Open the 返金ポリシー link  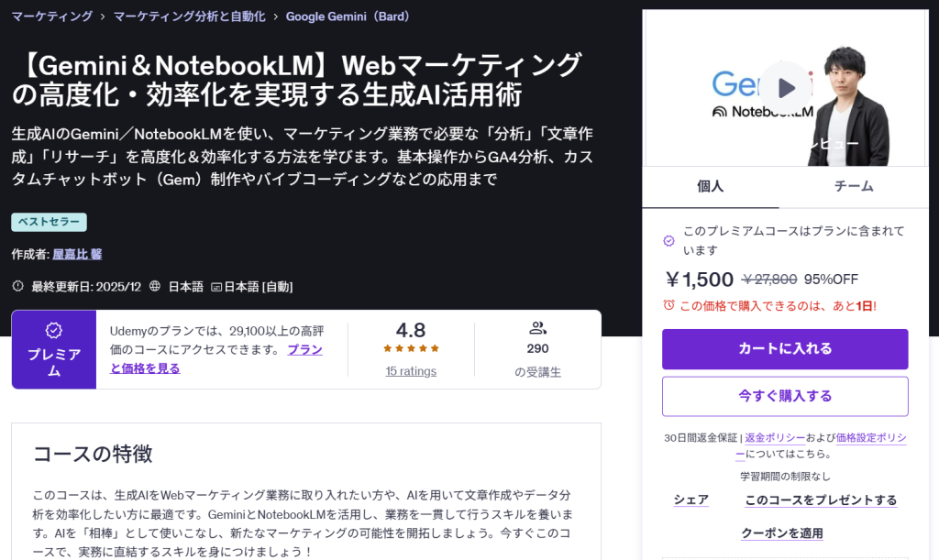775,438
